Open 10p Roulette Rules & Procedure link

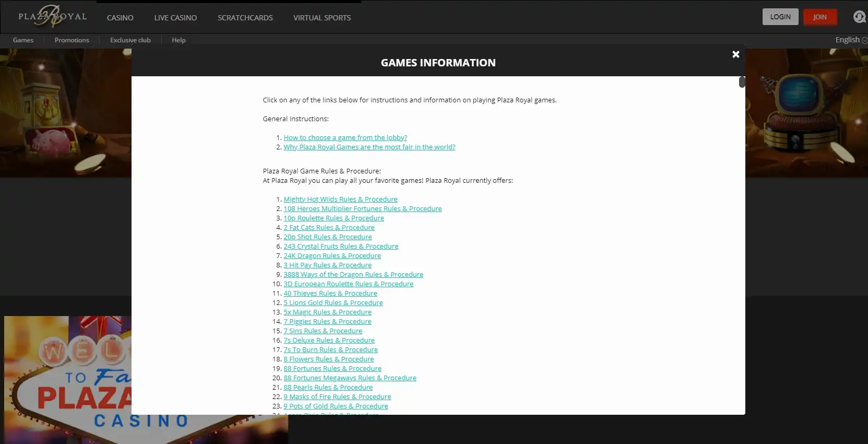tap(334, 218)
